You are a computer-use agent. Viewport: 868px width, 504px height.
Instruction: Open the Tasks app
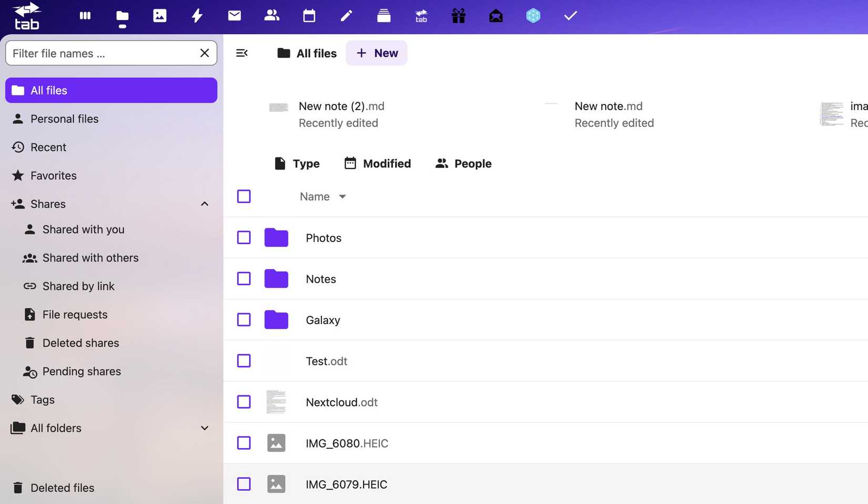570,16
